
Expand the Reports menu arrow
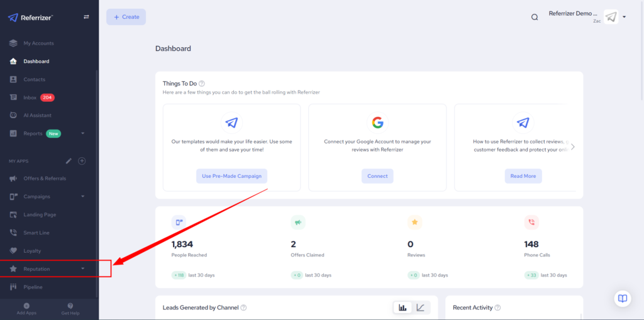[x=83, y=133]
